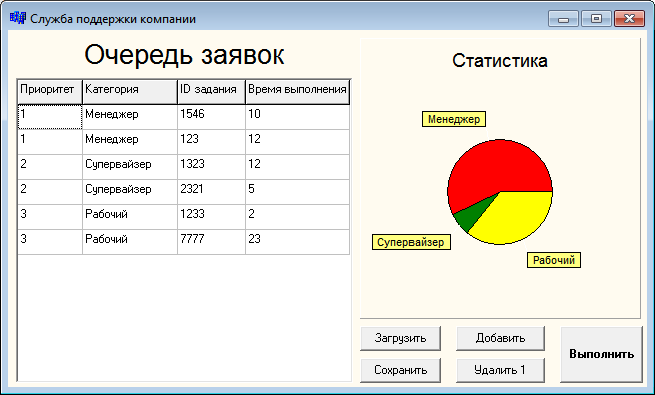The width and height of the screenshot is (655, 395).
Task: Select the Категория column header
Action: [130, 91]
